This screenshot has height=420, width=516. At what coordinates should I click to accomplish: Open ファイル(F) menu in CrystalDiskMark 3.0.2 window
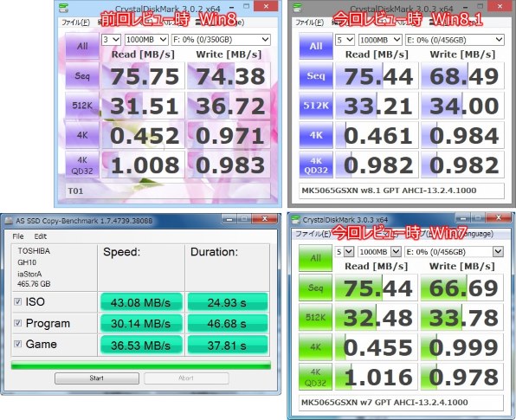point(75,23)
